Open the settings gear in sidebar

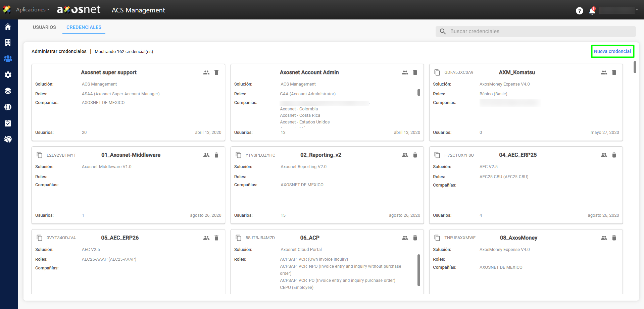(8, 75)
